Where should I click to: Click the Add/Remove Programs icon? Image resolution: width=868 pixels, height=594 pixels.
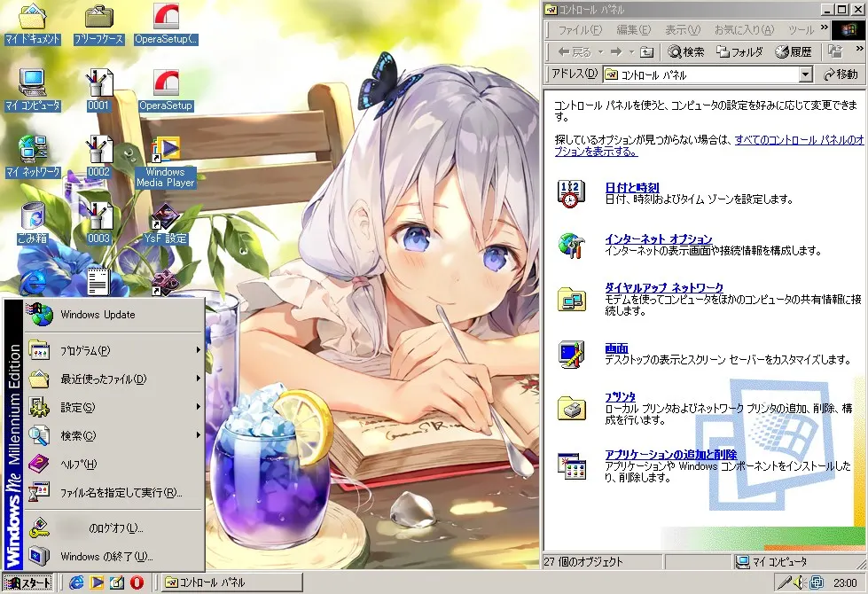571,466
